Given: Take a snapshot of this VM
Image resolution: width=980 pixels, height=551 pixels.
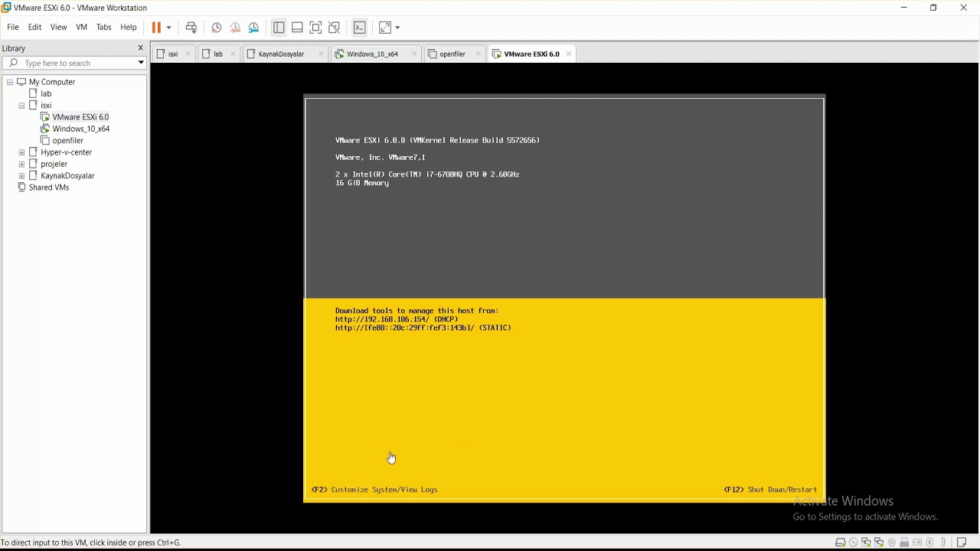Looking at the screenshot, I should click(x=217, y=28).
